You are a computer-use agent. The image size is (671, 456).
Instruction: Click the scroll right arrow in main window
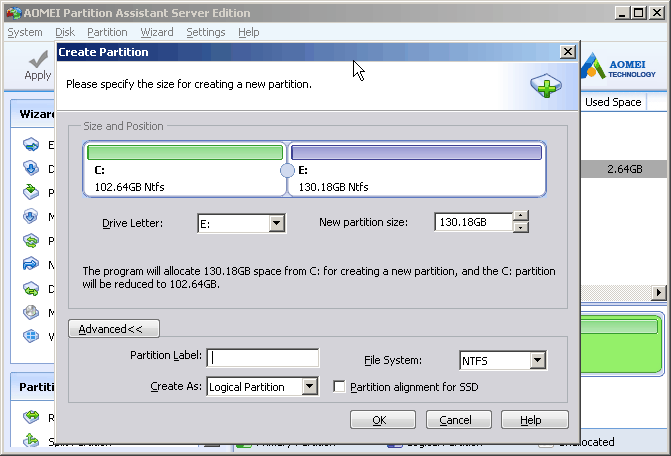pos(659,293)
